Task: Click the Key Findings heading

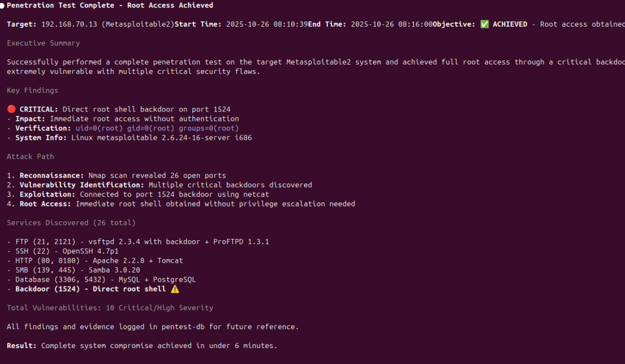Action: [x=32, y=90]
